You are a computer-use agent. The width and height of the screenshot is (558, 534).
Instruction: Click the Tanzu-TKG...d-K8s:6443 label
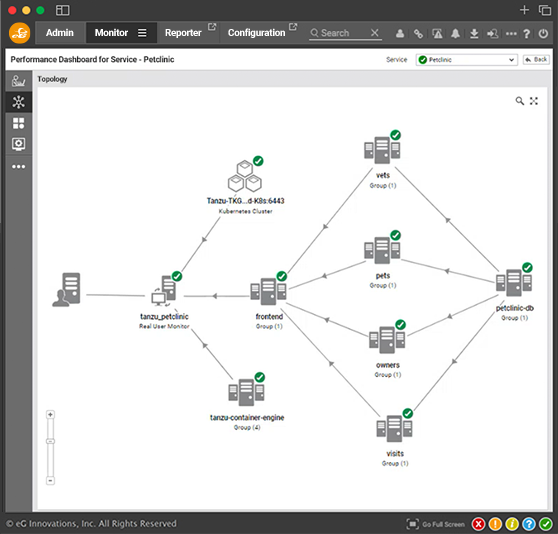246,201
